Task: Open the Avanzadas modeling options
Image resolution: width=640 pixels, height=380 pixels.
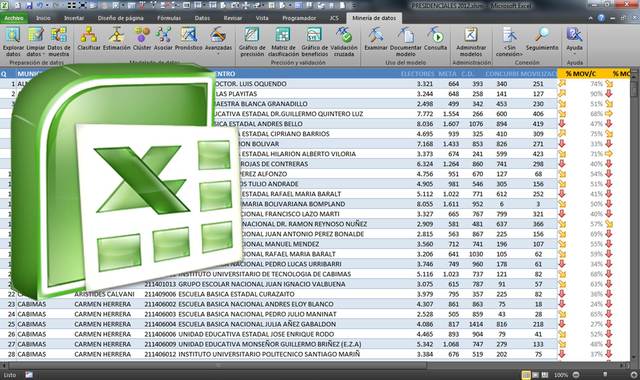Action: coord(218,41)
